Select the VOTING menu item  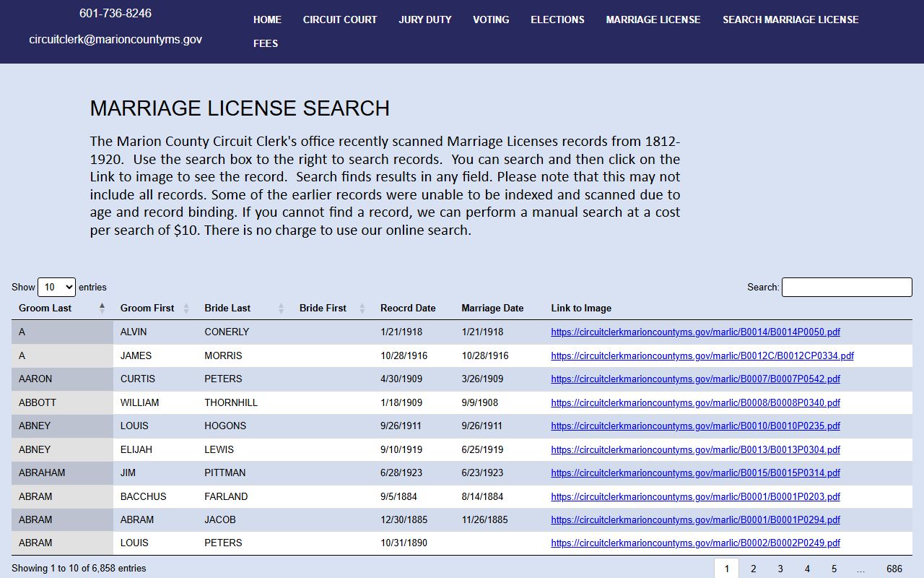[491, 20]
